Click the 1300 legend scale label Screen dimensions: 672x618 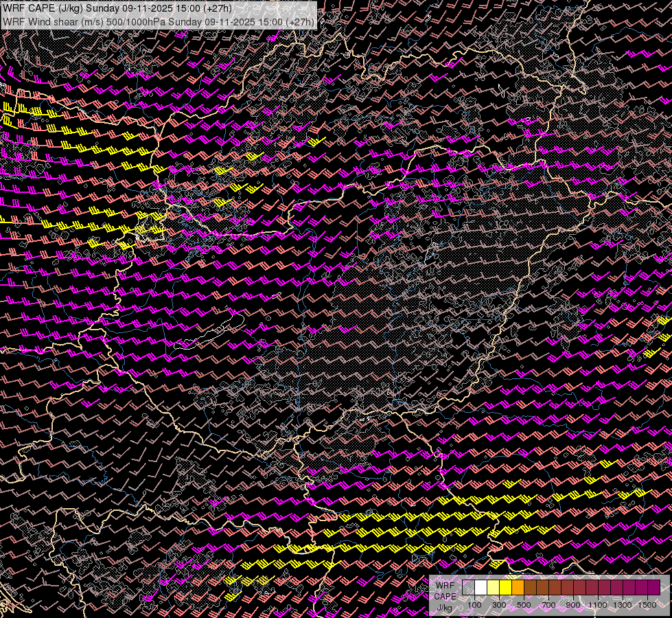623,605
